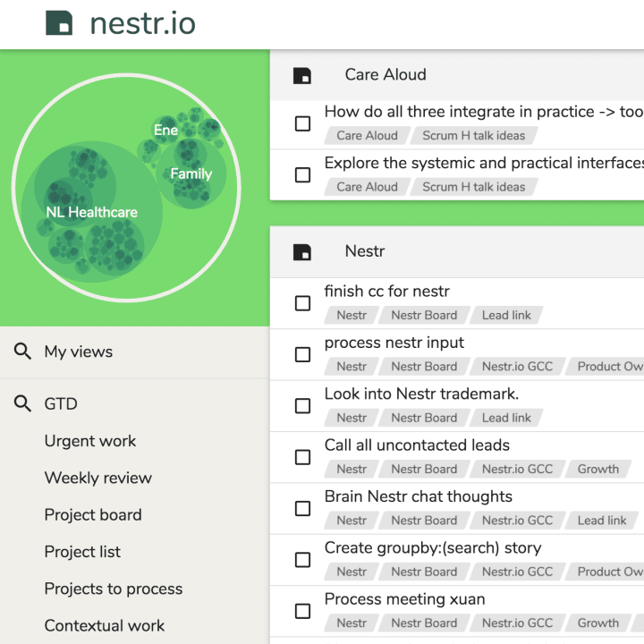
Task: Select the NL Healthcare circle
Action: [x=92, y=212]
